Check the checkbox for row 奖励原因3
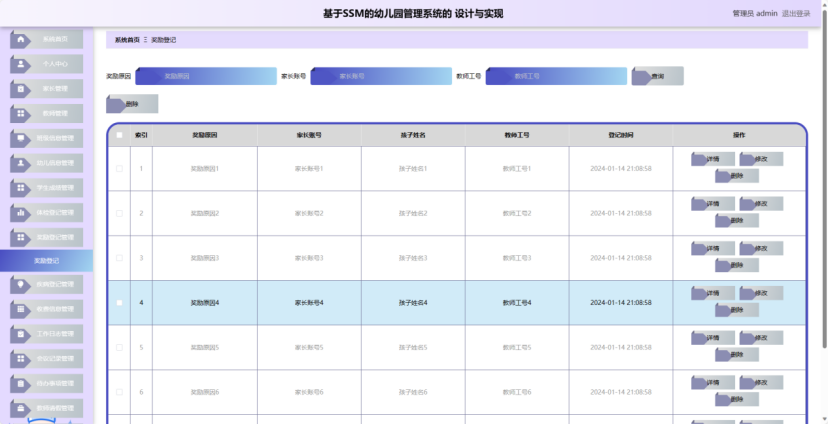Viewport: 828px width, 424px height. point(119,258)
